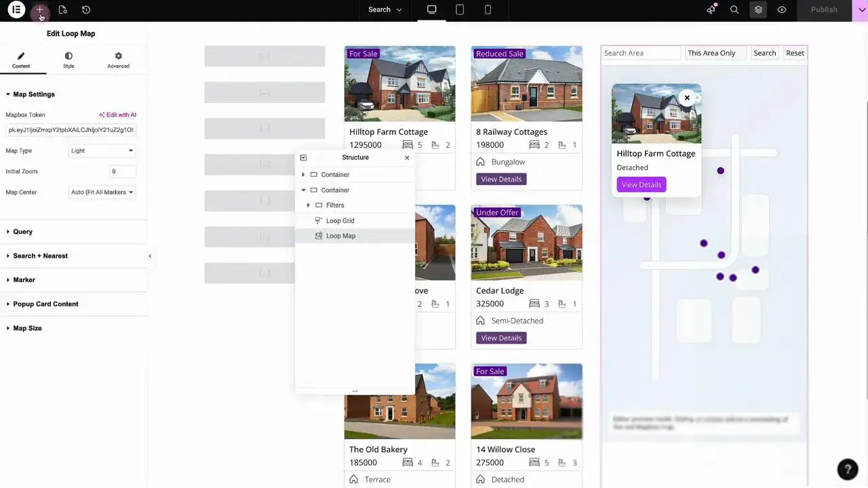
Task: Click the Search Area input field
Action: pyautogui.click(x=640, y=53)
